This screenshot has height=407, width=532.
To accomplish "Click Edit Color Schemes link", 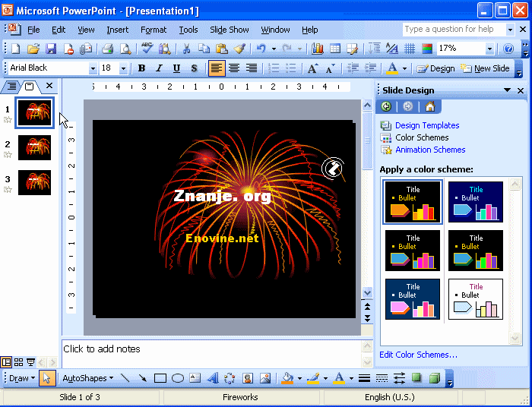I will (418, 355).
